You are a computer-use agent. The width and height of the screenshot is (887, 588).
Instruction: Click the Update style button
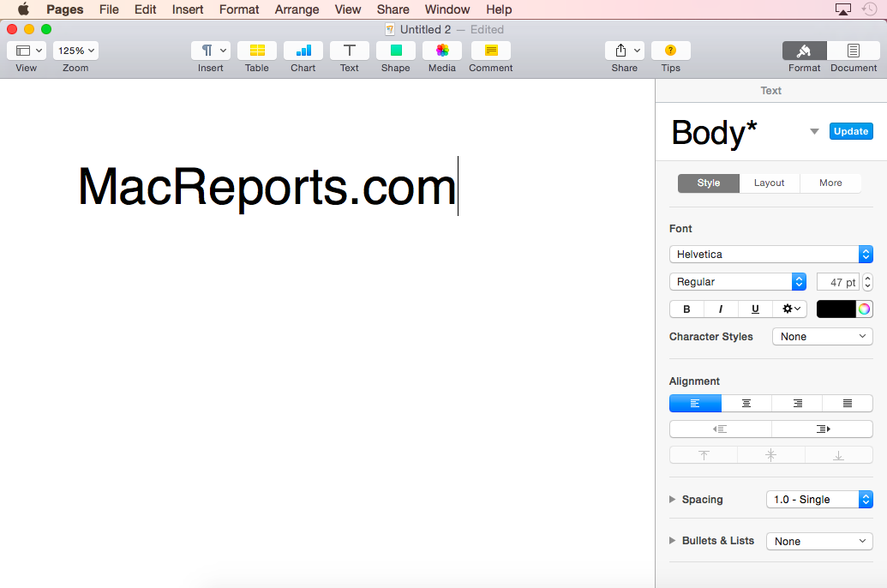coord(851,131)
